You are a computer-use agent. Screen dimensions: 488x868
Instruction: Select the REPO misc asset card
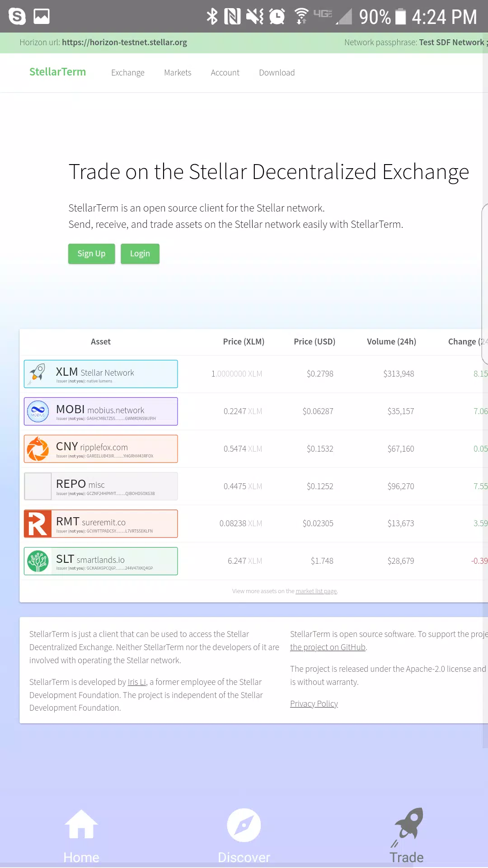(x=101, y=486)
